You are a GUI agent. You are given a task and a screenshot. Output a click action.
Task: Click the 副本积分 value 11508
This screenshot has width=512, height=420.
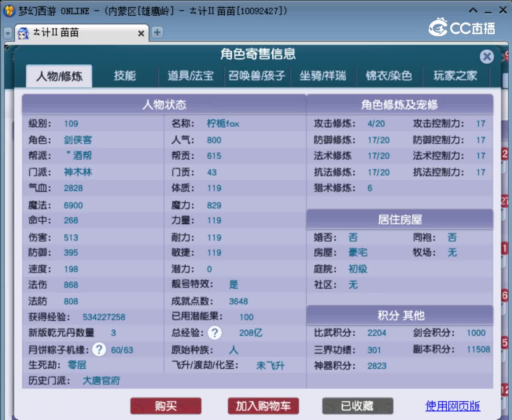coord(478,350)
